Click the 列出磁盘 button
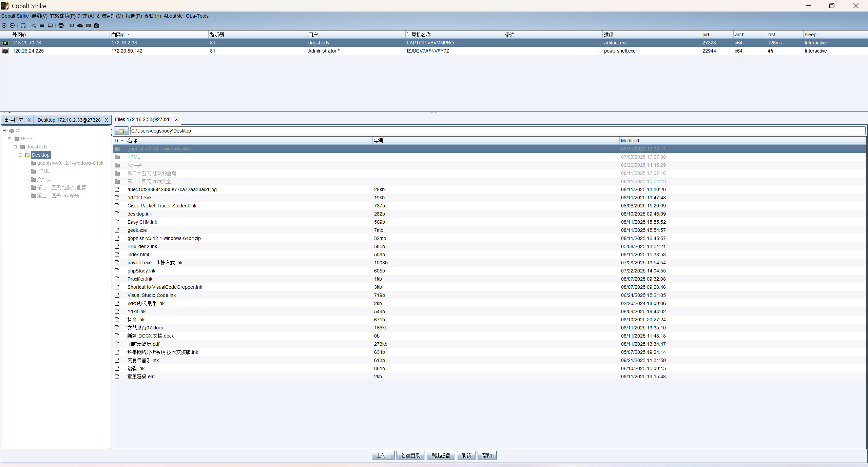 [x=441, y=455]
